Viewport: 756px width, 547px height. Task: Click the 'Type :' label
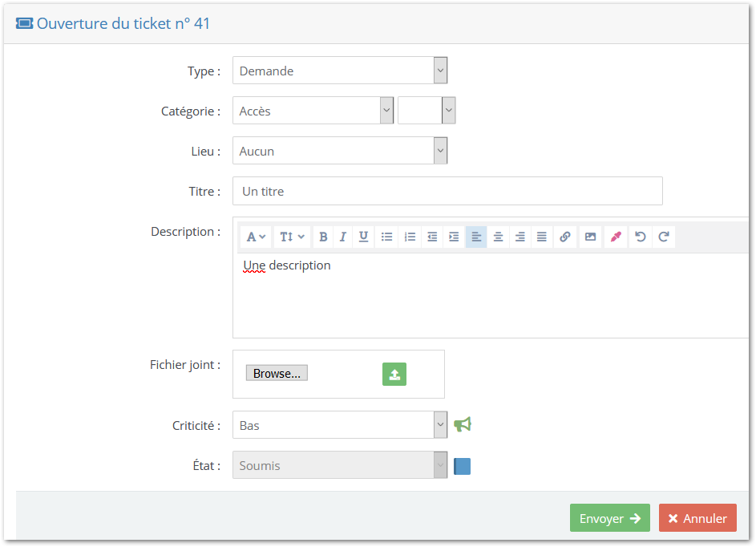204,71
